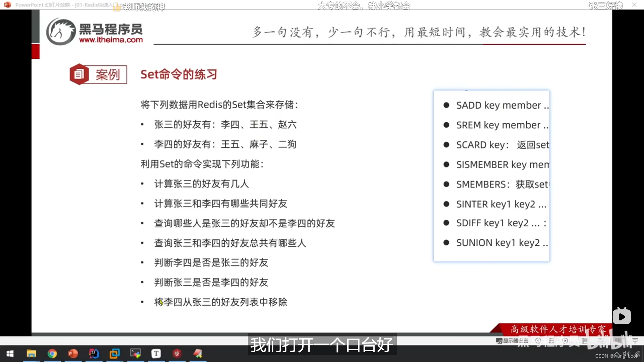Click the www.itheima.com link on the logo
Screen dimensions: 644x362
click(x=111, y=39)
